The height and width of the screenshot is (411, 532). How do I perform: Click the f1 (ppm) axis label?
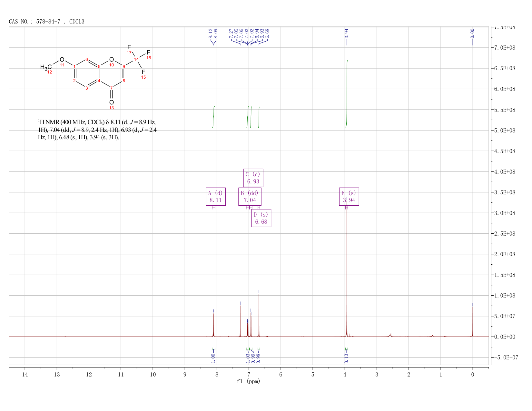[248, 381]
